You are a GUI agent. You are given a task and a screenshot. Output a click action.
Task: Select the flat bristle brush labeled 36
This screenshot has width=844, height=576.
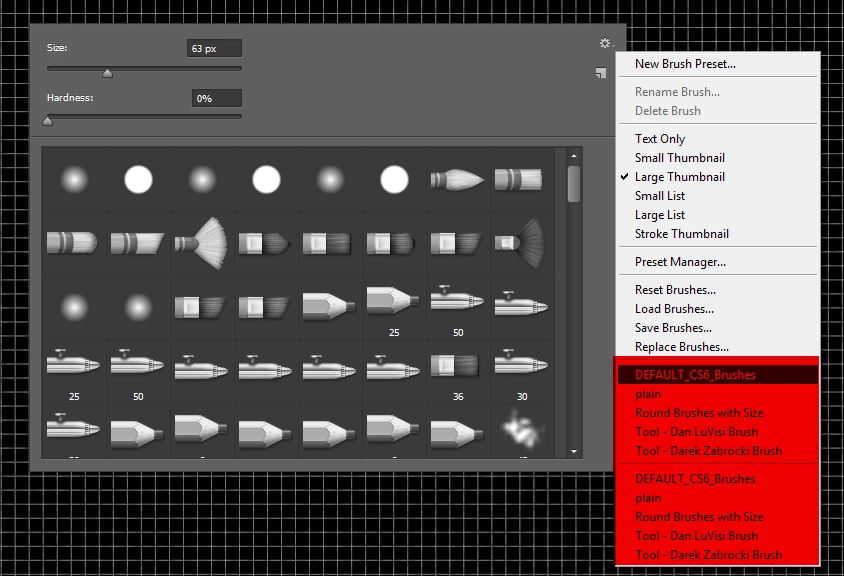[x=458, y=372]
